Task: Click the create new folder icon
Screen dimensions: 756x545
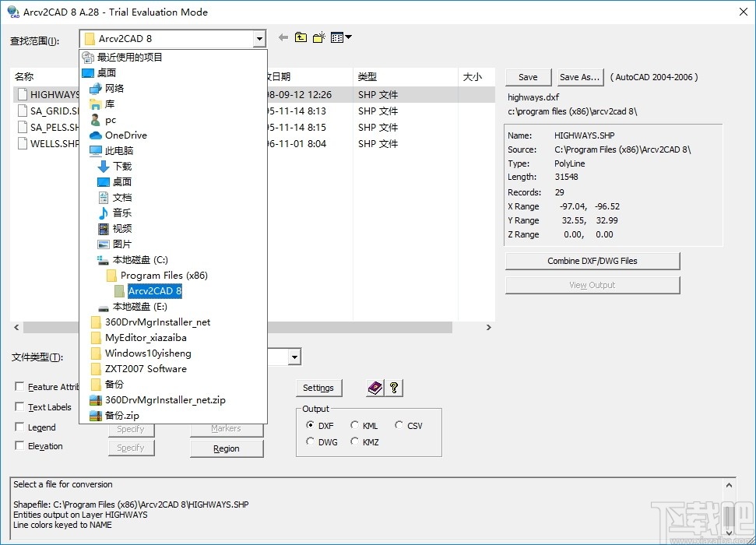Action: pyautogui.click(x=318, y=37)
